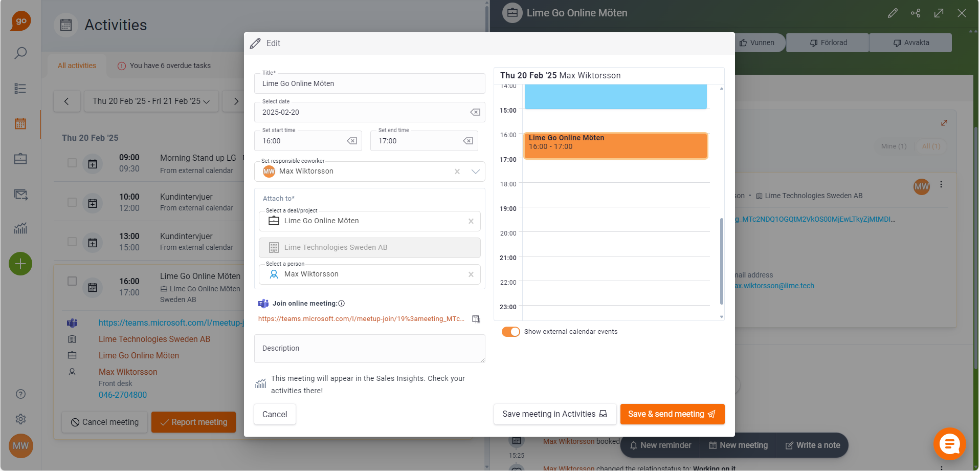Open the Select a person field
The image size is (980, 471).
[x=369, y=274]
